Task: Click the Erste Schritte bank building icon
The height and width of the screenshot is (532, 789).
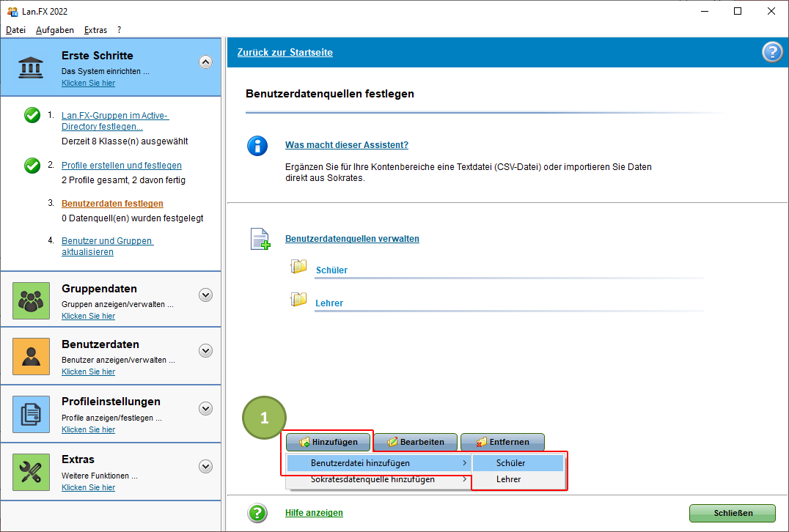Action: point(31,67)
